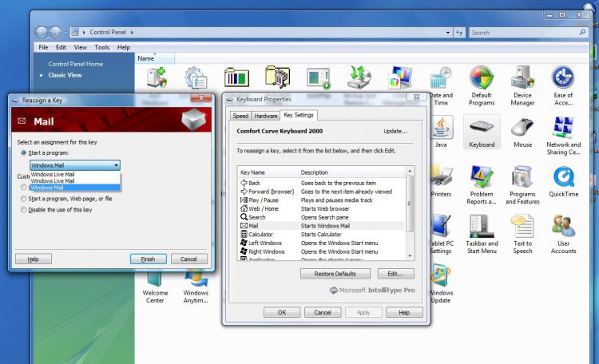Click the Name column header to sort
This screenshot has width=599, height=364.
coord(155,58)
